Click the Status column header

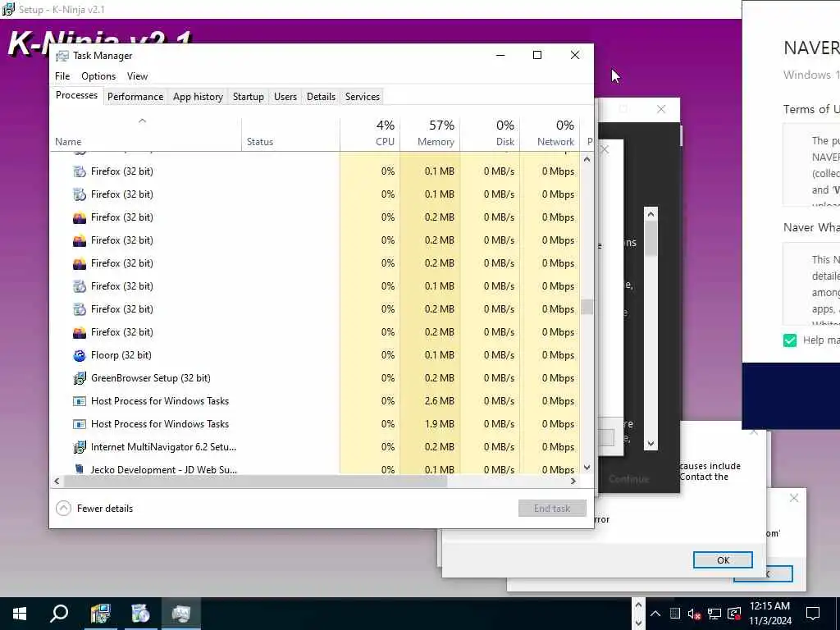[290, 134]
